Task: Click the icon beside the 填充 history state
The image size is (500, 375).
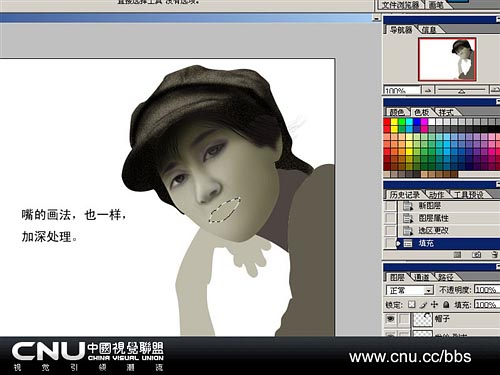Action: click(x=408, y=243)
